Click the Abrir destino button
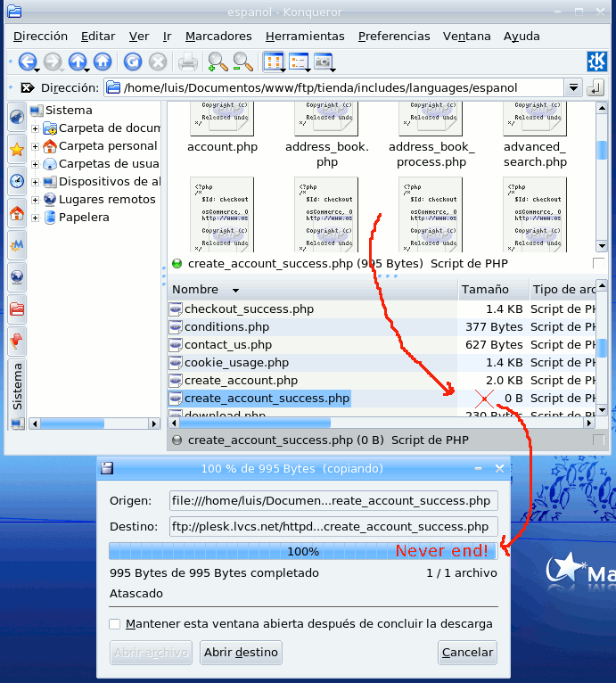616x683 pixels. point(241,653)
